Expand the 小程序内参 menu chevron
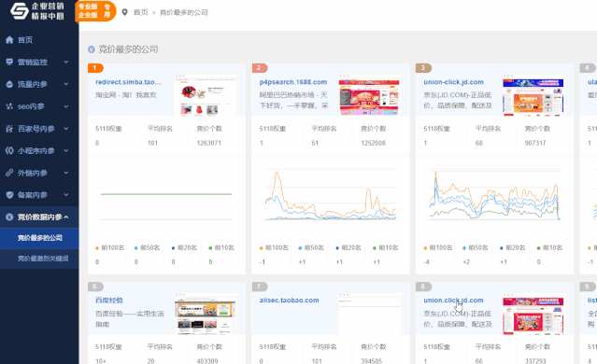Image resolution: width=597 pixels, height=364 pixels. [x=66, y=150]
